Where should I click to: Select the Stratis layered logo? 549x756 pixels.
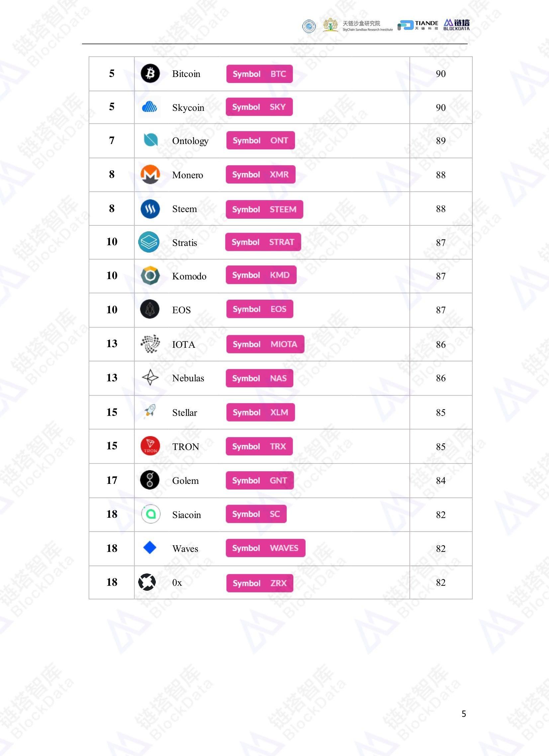149,242
